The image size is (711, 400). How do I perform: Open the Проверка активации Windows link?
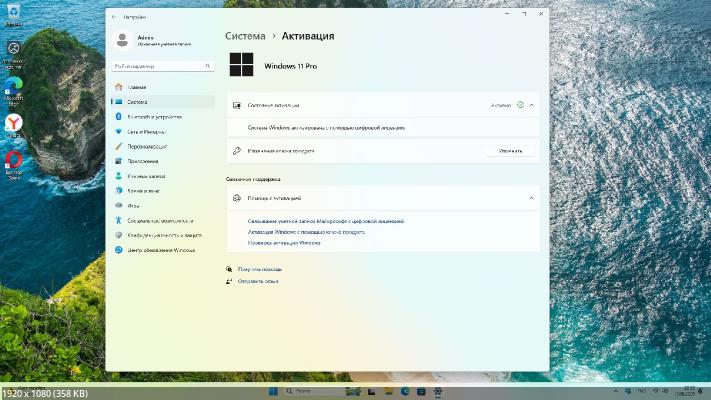pyautogui.click(x=284, y=243)
